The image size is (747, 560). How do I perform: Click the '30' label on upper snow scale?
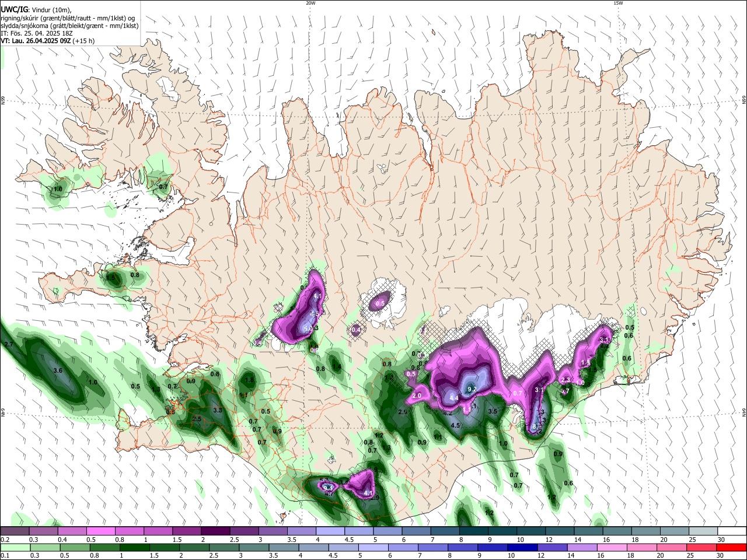721,540
